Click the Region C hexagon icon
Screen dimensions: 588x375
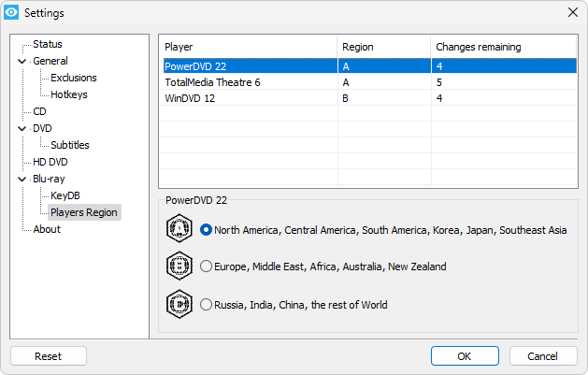click(x=179, y=304)
